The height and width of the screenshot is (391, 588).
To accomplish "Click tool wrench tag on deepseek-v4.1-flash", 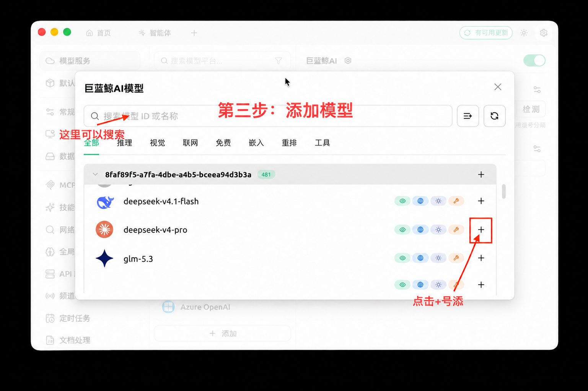I will click(456, 201).
